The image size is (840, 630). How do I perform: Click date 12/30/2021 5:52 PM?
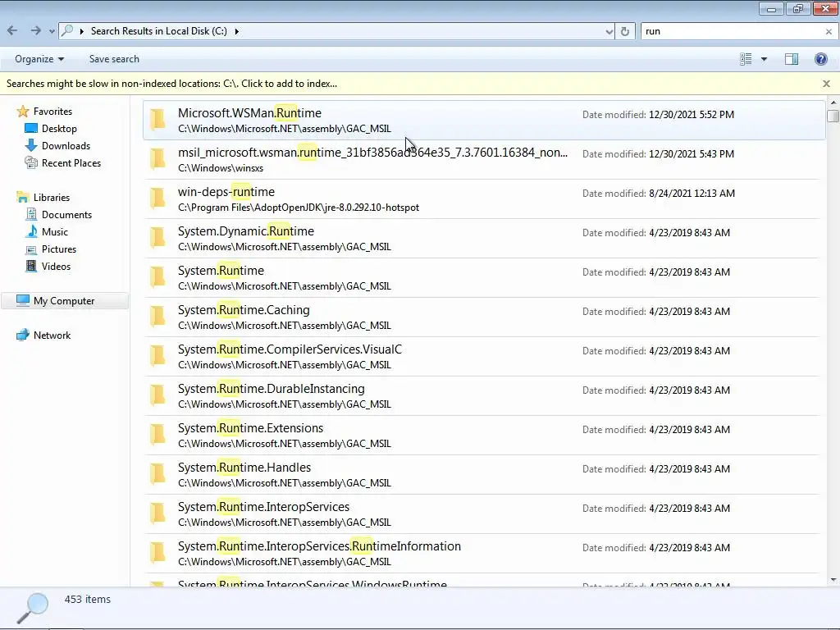coord(691,115)
